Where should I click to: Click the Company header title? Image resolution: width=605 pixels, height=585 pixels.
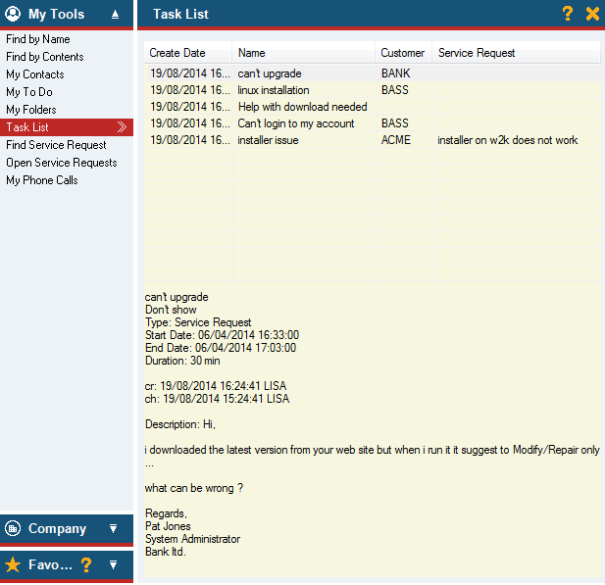57,529
